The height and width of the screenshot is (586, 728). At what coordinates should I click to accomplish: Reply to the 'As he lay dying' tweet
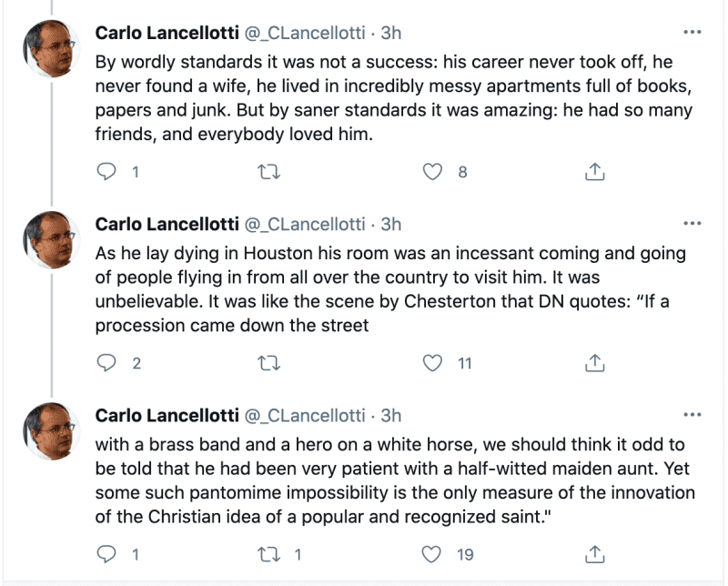click(107, 363)
